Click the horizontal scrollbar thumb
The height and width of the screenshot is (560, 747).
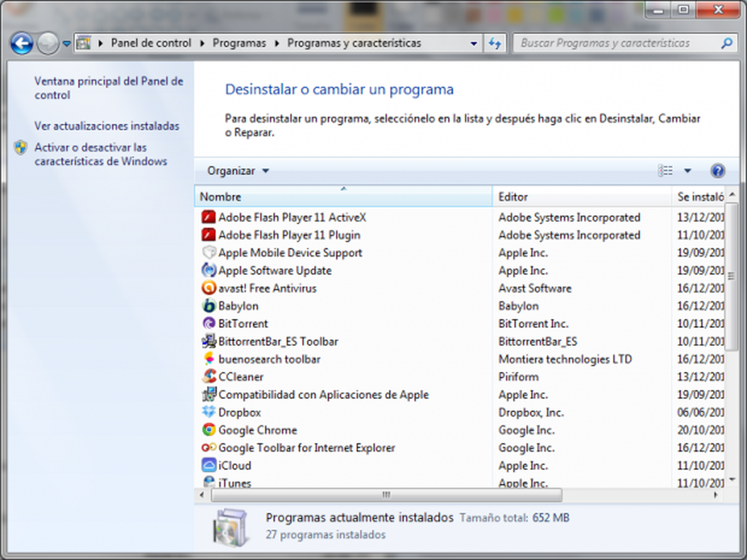pos(386,495)
